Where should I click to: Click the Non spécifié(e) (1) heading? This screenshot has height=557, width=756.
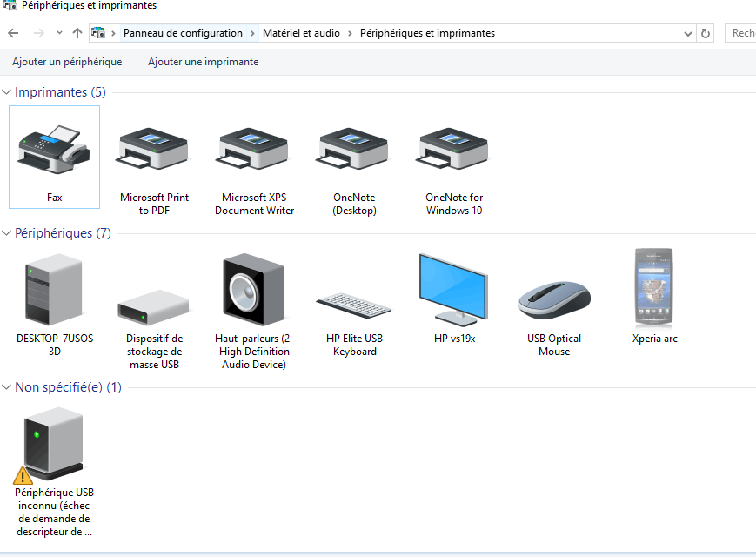click(x=68, y=386)
